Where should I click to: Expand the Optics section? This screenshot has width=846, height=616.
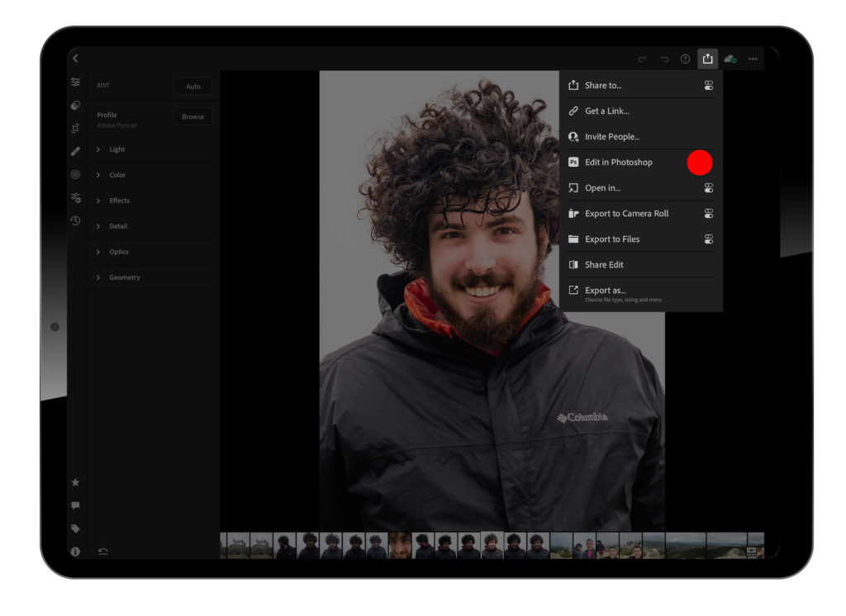pyautogui.click(x=152, y=252)
